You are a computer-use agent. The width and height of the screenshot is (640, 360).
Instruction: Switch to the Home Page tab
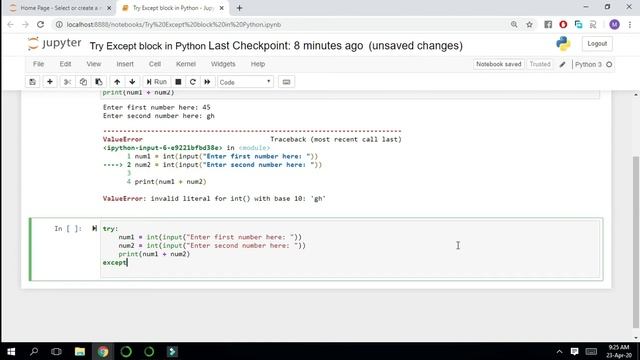(x=59, y=8)
